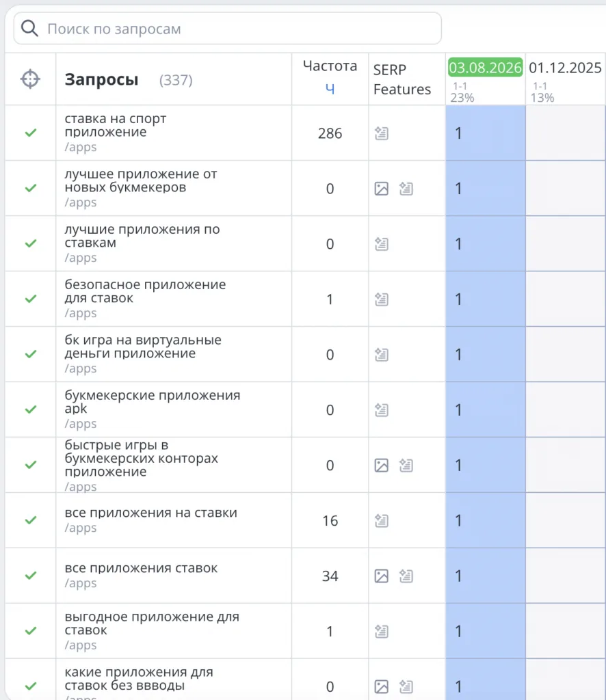This screenshot has width=606, height=700.
Task: Click AI snippet icon for "бк игра на виртуальные деньги"
Action: [x=382, y=355]
